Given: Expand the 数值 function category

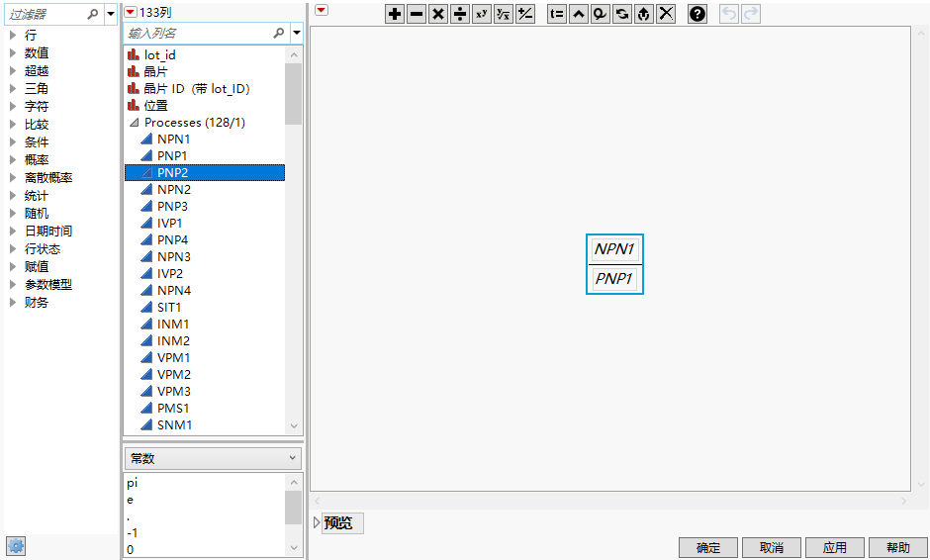Looking at the screenshot, I should [x=13, y=52].
